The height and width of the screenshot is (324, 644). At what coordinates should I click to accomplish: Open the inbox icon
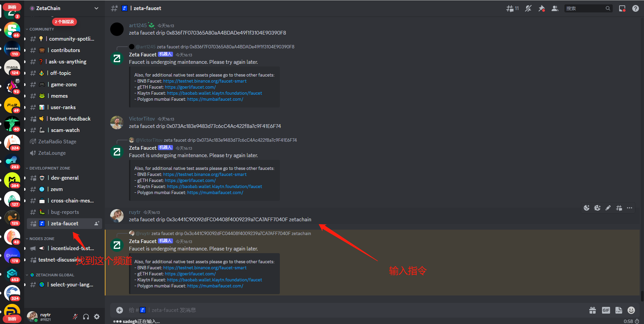point(622,8)
